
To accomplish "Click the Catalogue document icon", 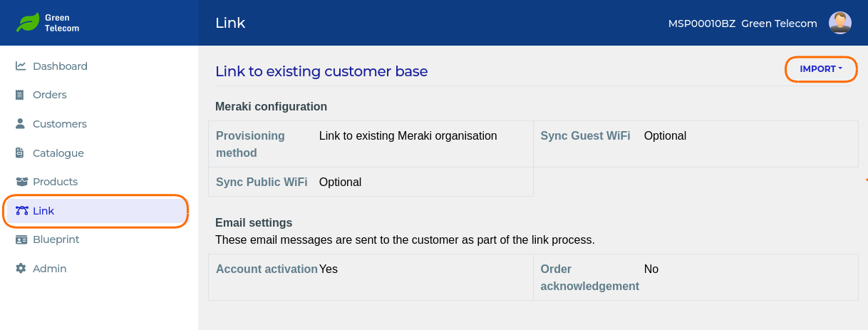I will 21,153.
